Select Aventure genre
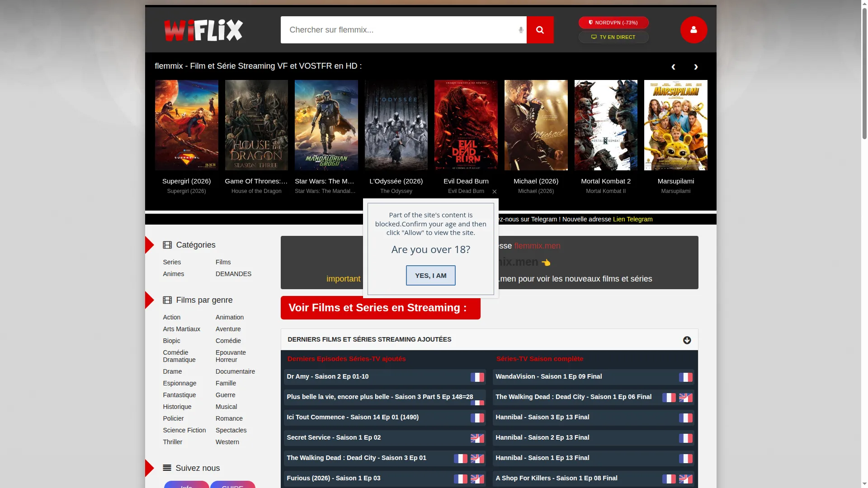The height and width of the screenshot is (488, 868). coord(228,329)
